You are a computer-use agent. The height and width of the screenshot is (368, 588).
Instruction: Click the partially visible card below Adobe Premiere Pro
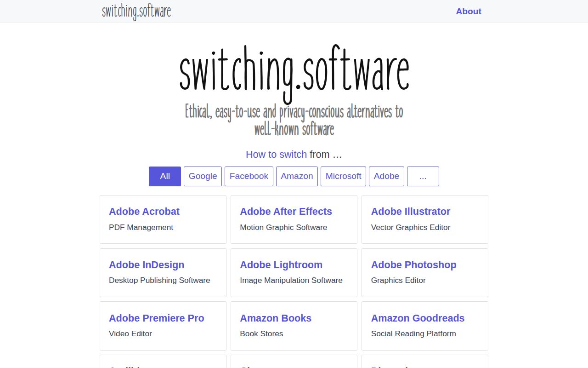click(x=163, y=363)
